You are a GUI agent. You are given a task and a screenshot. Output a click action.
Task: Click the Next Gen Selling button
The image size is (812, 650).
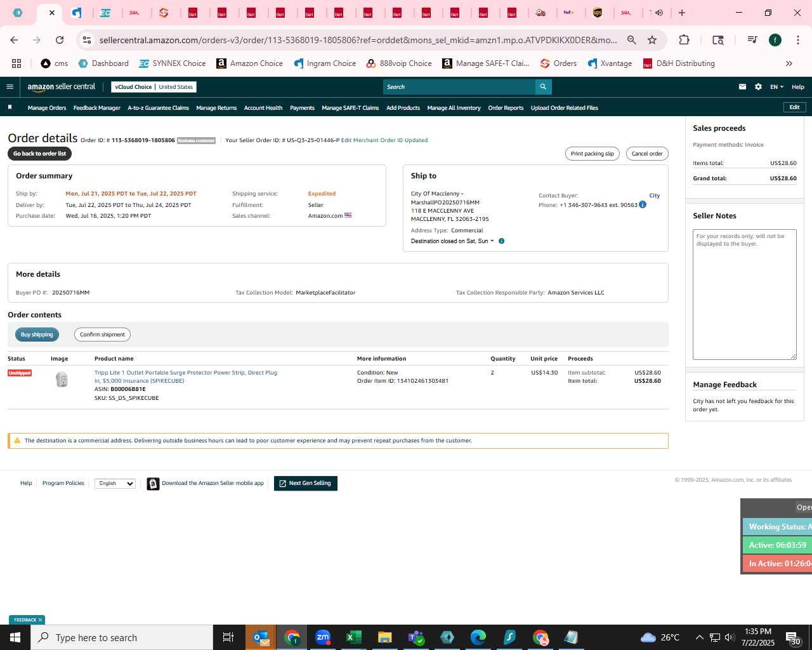tap(306, 484)
